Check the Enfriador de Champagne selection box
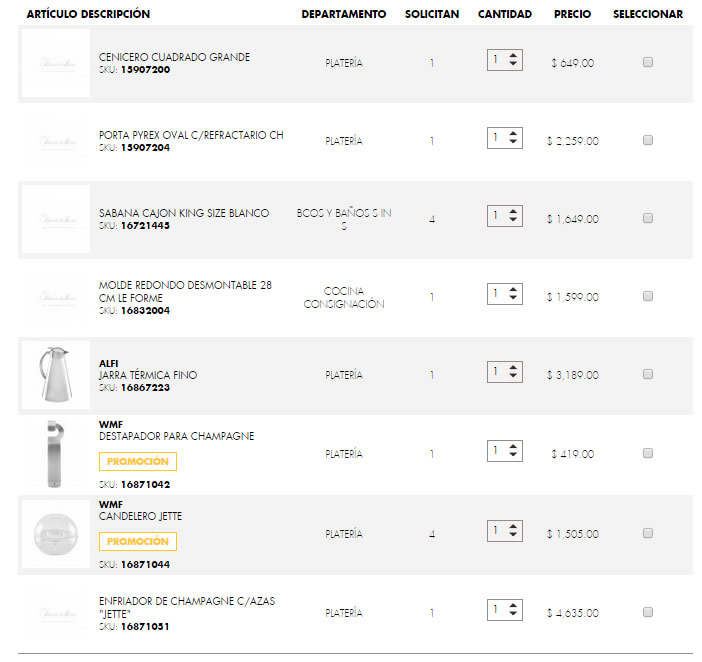The image size is (702, 662). coord(648,611)
